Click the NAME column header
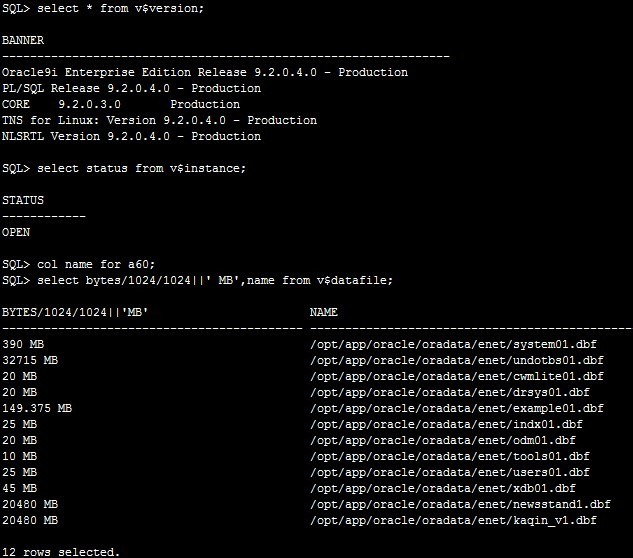 click(324, 312)
